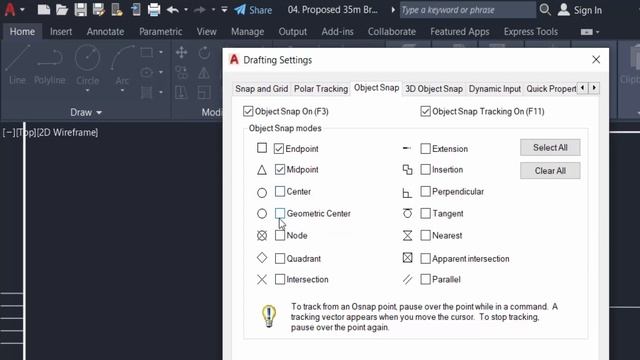Open Rectangle tool dropdown arrow
The width and height of the screenshot is (640, 360).
point(161,52)
